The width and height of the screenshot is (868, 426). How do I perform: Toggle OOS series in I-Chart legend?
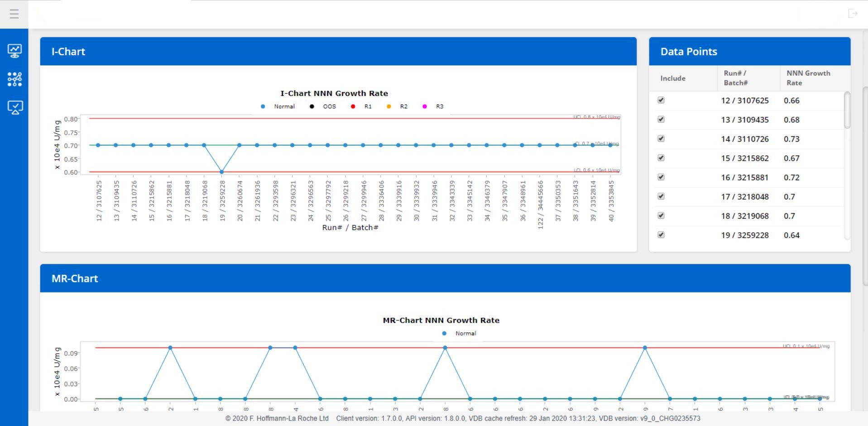323,106
